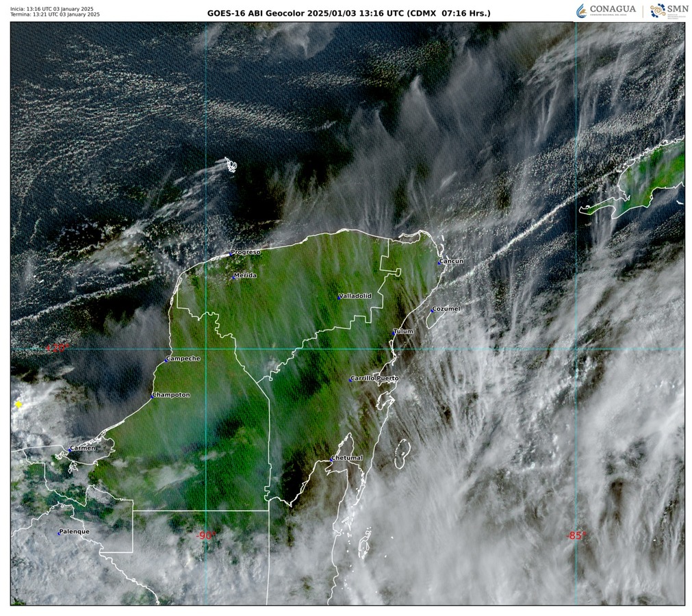Select the Carmen city label

click(84, 448)
